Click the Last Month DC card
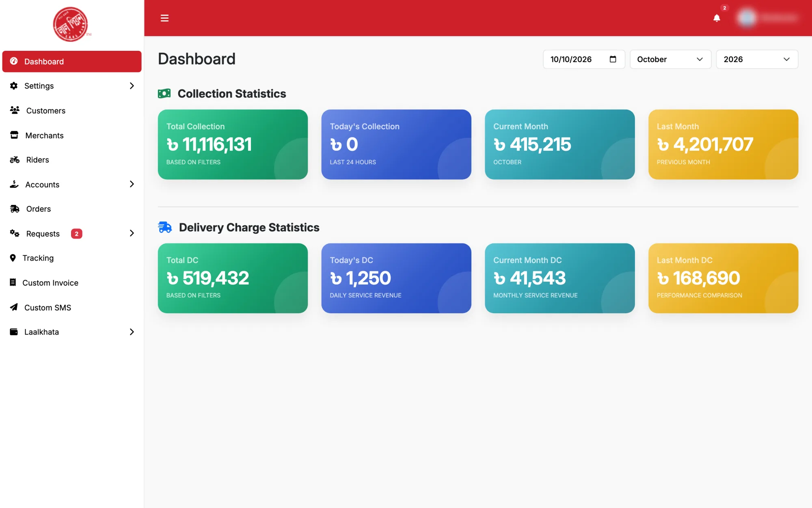Image resolution: width=812 pixels, height=508 pixels. tap(723, 278)
